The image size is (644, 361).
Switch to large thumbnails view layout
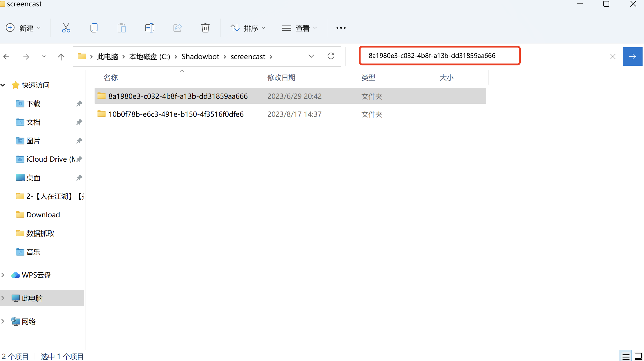(638, 356)
